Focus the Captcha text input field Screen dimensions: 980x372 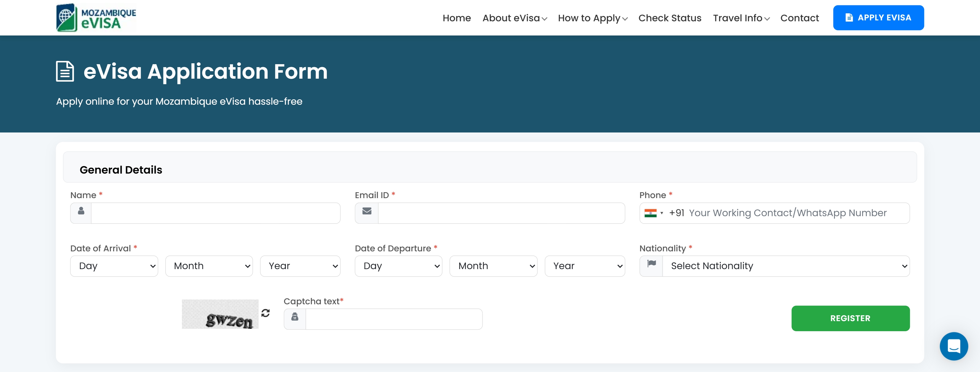(x=394, y=319)
